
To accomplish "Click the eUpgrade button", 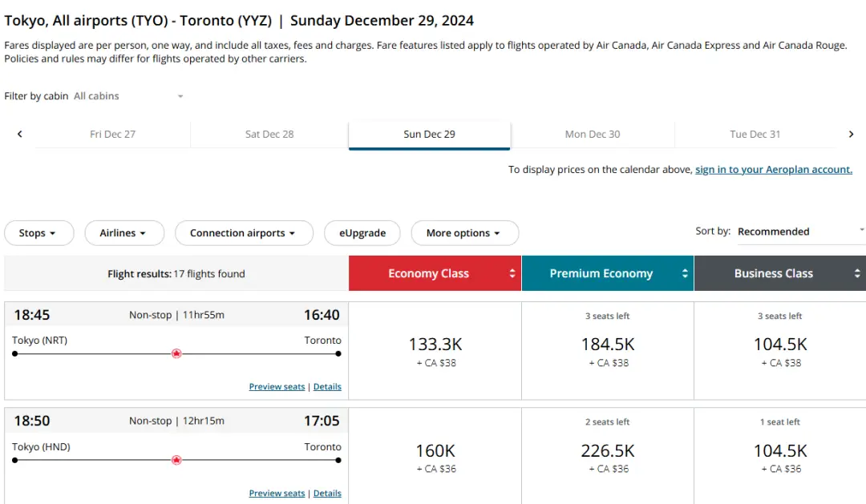I will pos(362,233).
